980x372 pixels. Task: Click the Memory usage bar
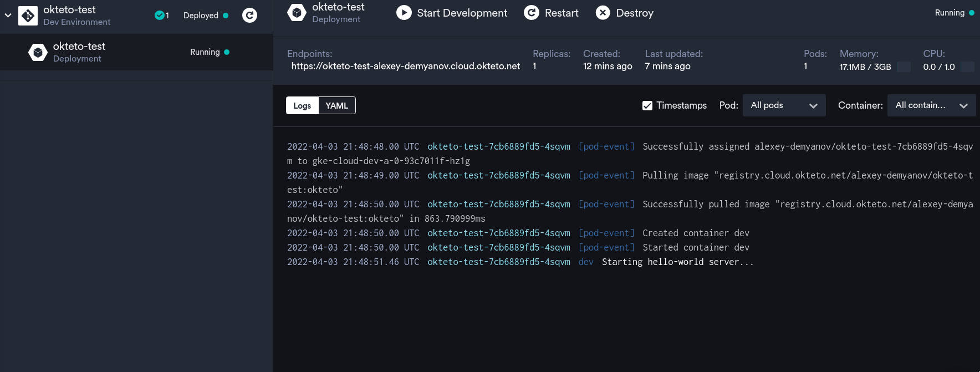(904, 67)
